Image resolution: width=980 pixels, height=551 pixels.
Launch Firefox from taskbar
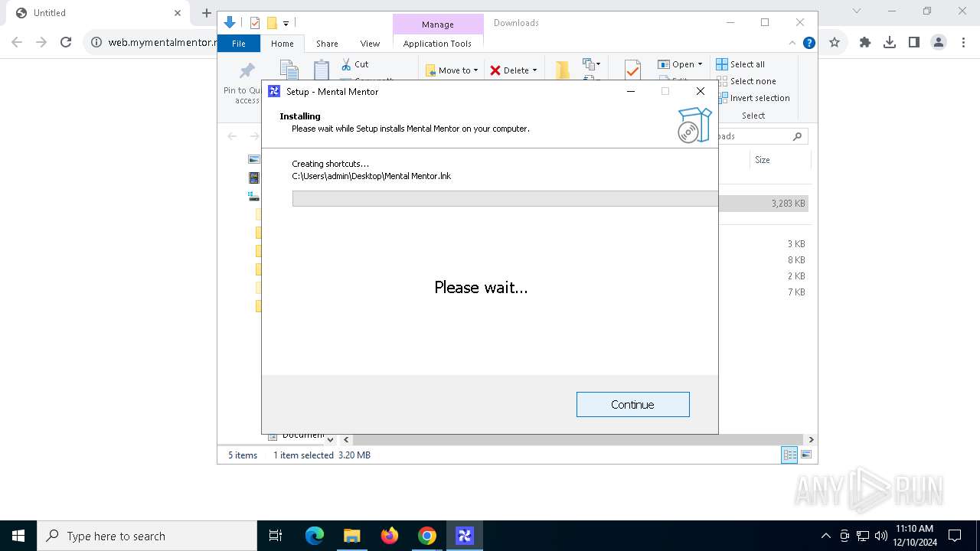coord(390,536)
